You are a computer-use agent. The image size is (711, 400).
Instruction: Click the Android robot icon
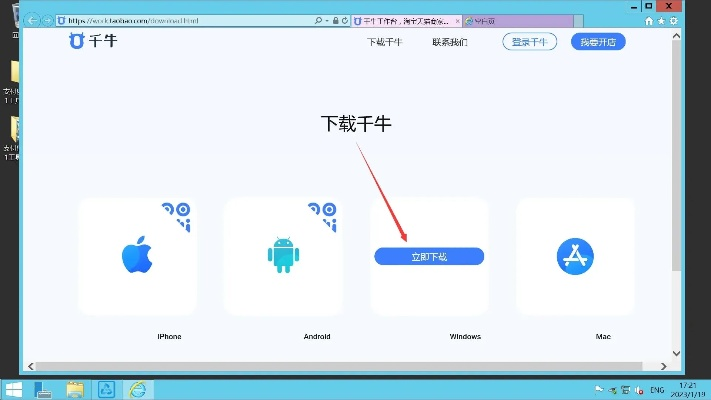[283, 257]
